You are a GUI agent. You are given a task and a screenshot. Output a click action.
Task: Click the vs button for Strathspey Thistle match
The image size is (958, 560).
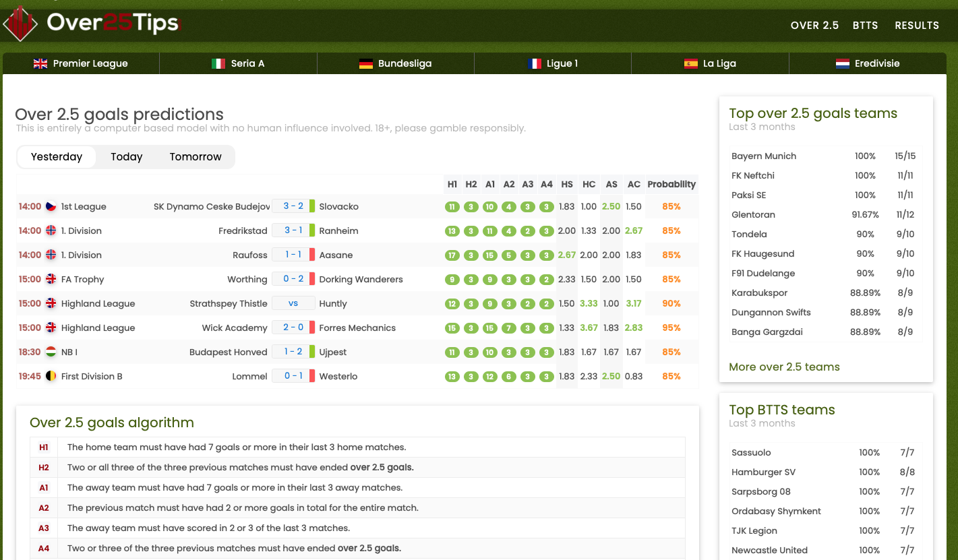293,303
